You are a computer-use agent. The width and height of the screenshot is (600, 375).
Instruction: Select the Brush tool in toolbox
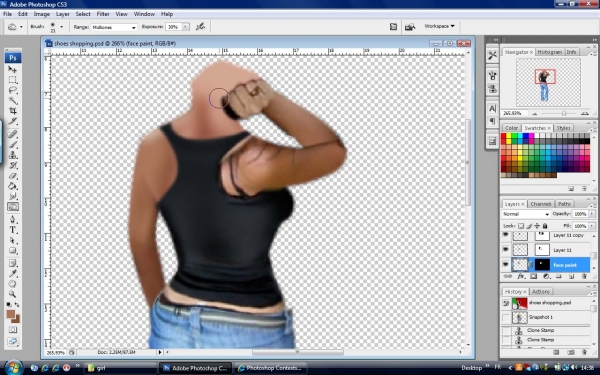point(13,145)
